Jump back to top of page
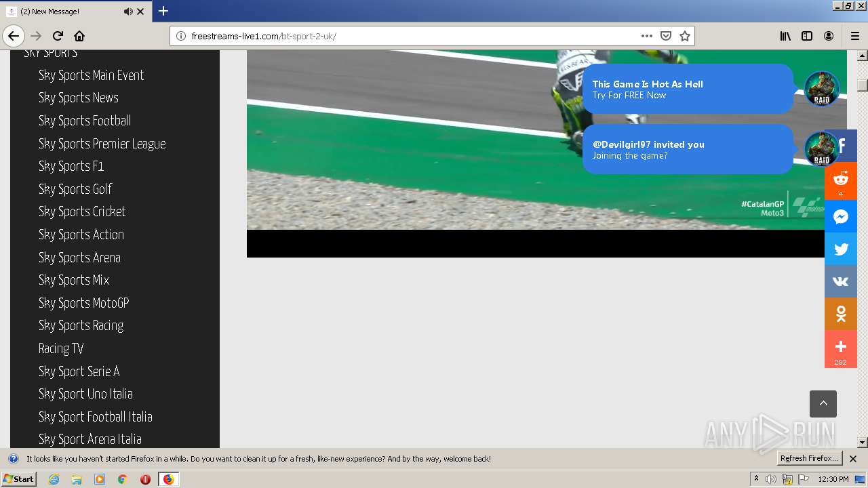Viewport: 868px width, 488px height. pos(823,404)
